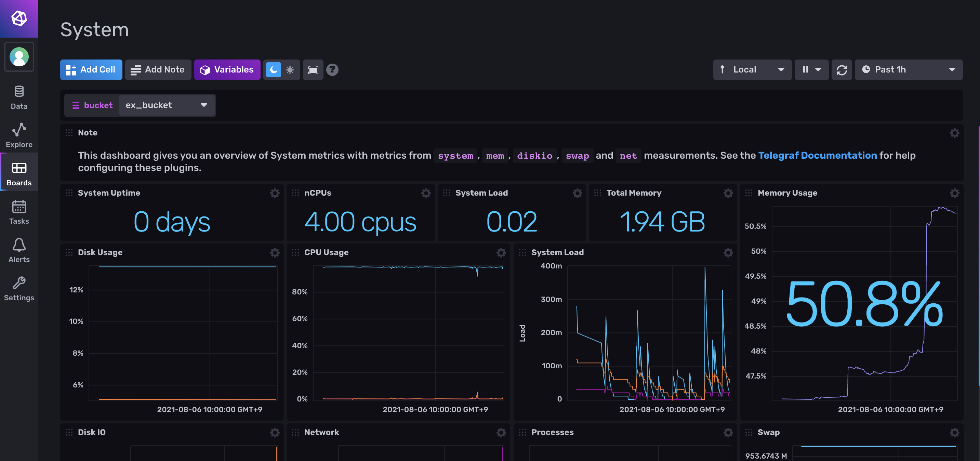
Task: Expand the ex_bucket variable dropdown
Action: 167,105
